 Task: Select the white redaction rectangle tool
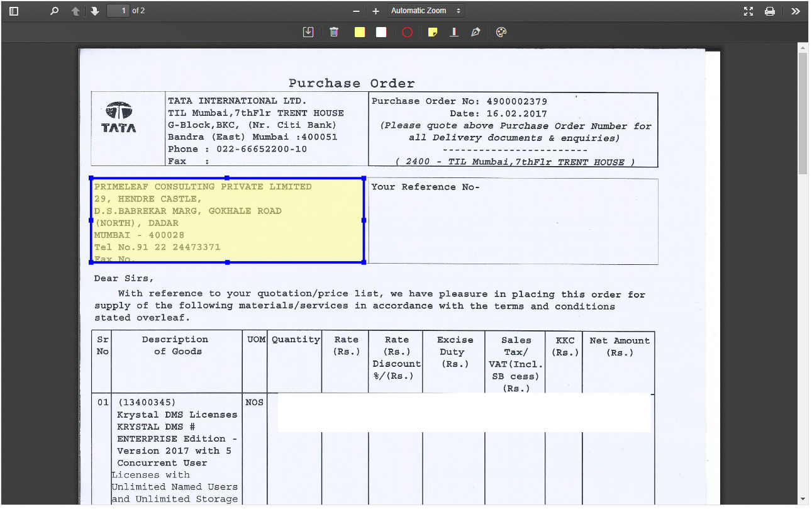point(381,32)
